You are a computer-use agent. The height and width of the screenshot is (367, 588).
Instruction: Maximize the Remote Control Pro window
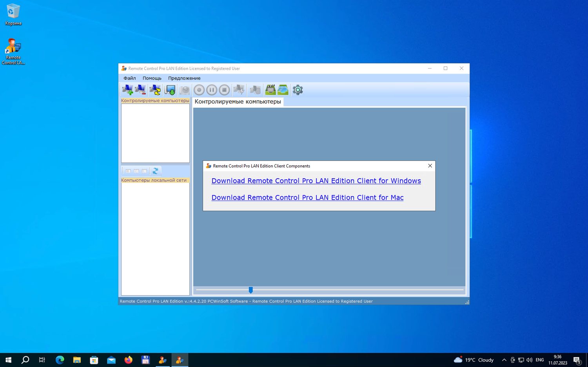pyautogui.click(x=446, y=68)
